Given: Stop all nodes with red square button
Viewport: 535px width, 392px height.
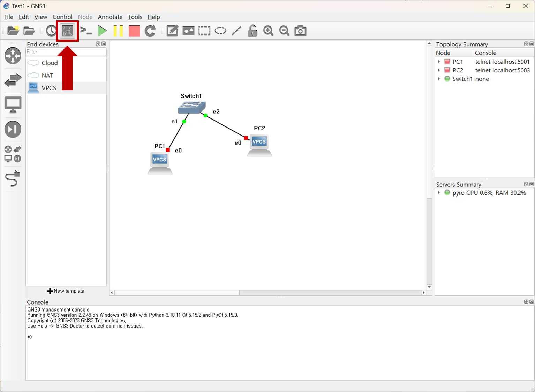Looking at the screenshot, I should (134, 31).
